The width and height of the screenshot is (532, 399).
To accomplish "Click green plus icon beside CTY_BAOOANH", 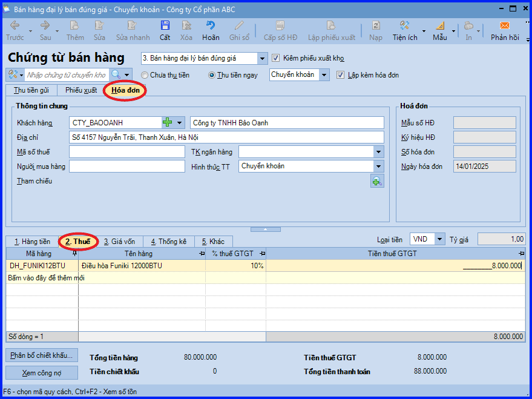I will pyautogui.click(x=168, y=122).
